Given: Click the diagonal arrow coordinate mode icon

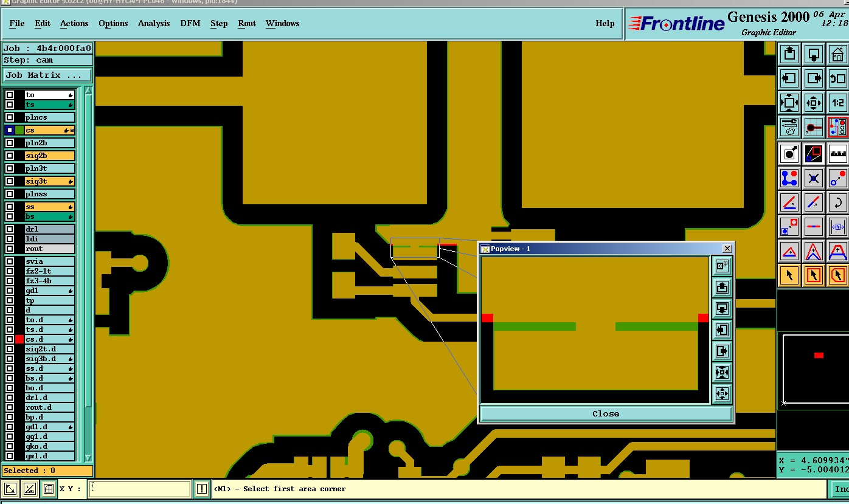Looking at the screenshot, I should click(x=10, y=488).
